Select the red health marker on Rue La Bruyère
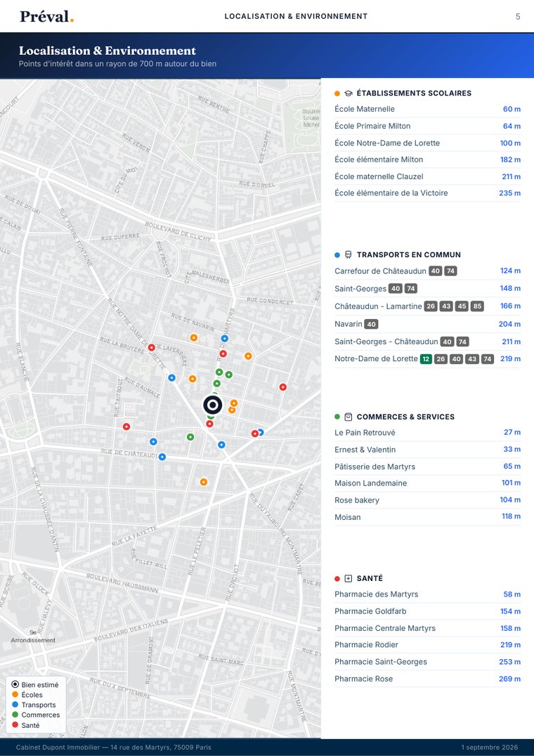 (151, 347)
